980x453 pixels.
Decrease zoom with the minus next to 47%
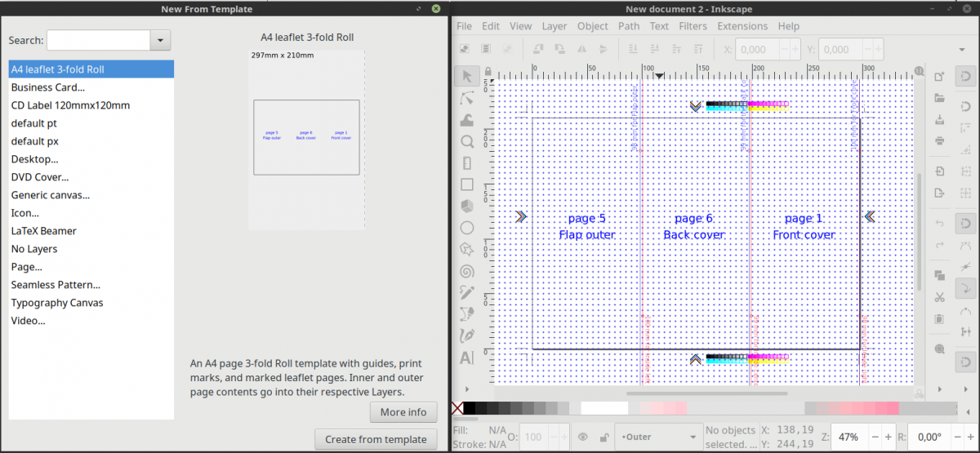tap(875, 437)
